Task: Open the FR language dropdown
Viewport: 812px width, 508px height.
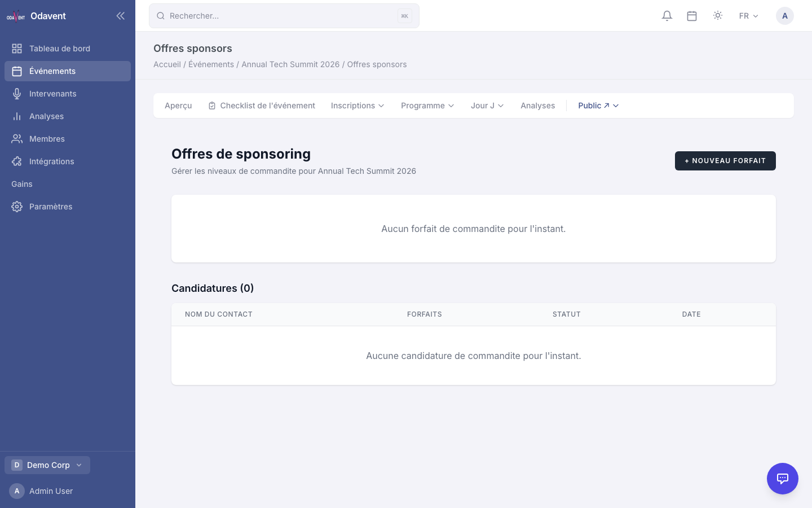Action: [x=749, y=16]
